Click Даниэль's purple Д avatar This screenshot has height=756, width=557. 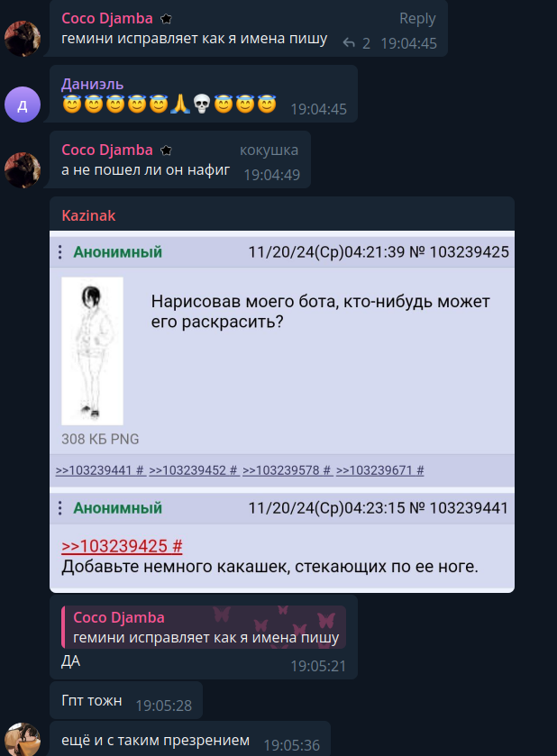point(23,105)
